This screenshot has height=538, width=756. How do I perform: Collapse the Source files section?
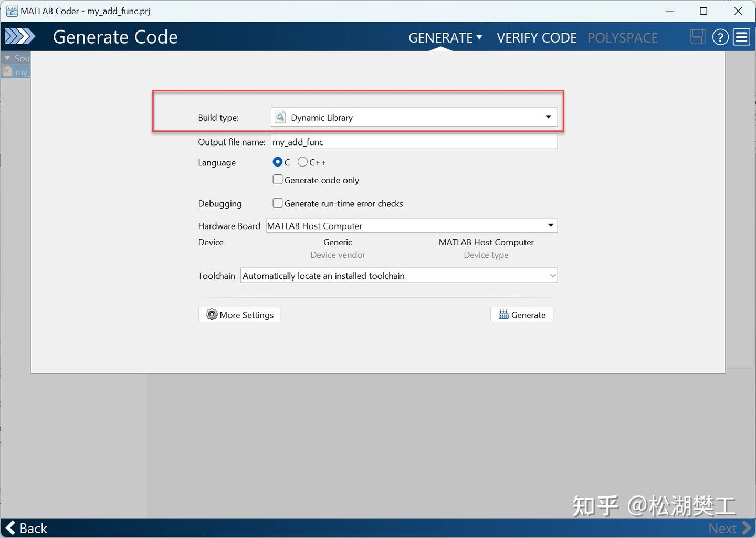[7, 58]
